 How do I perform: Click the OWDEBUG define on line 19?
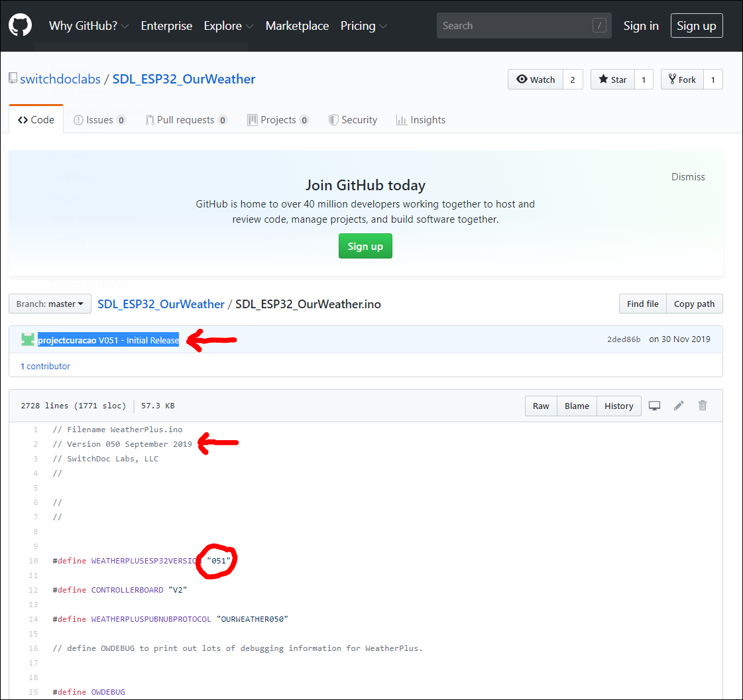(x=108, y=692)
